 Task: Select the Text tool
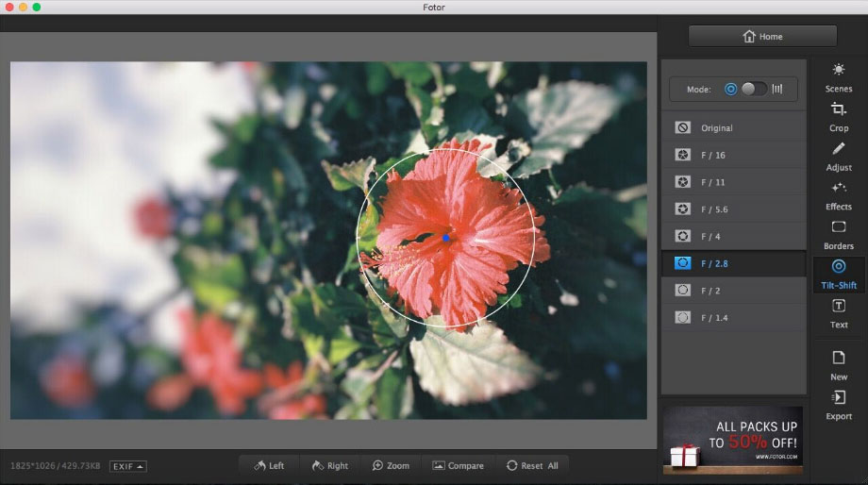(x=838, y=312)
